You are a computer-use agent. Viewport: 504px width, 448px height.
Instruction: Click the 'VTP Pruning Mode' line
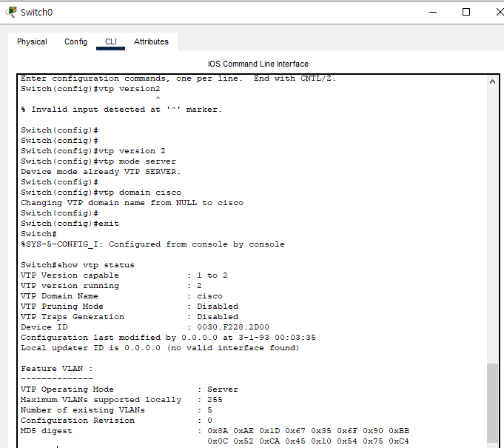tap(130, 306)
